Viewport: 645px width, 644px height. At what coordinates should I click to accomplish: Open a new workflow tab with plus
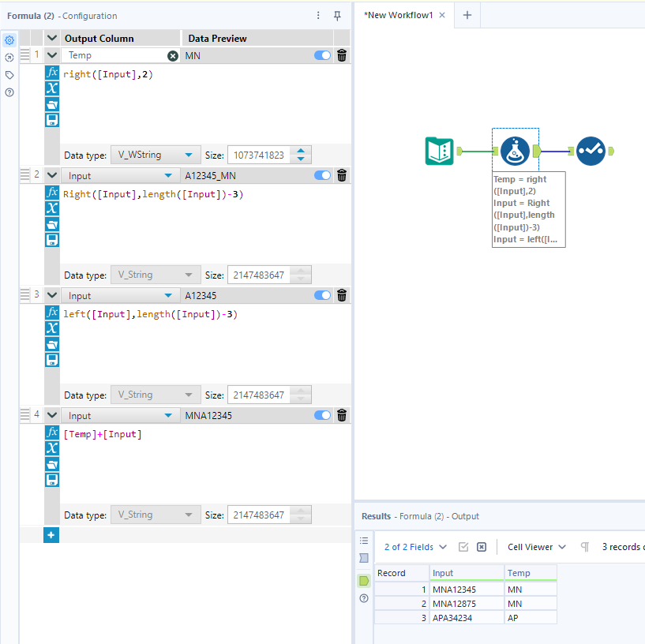point(467,15)
